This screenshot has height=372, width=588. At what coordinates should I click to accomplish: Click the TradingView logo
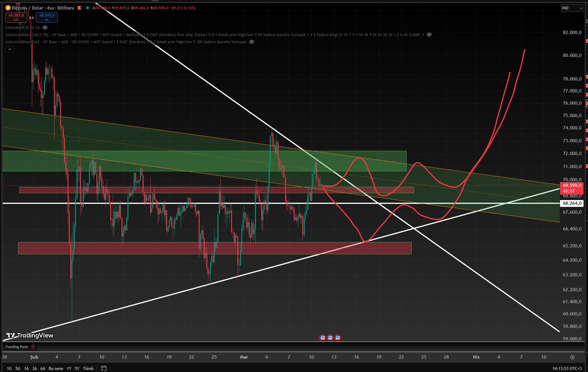click(x=29, y=336)
